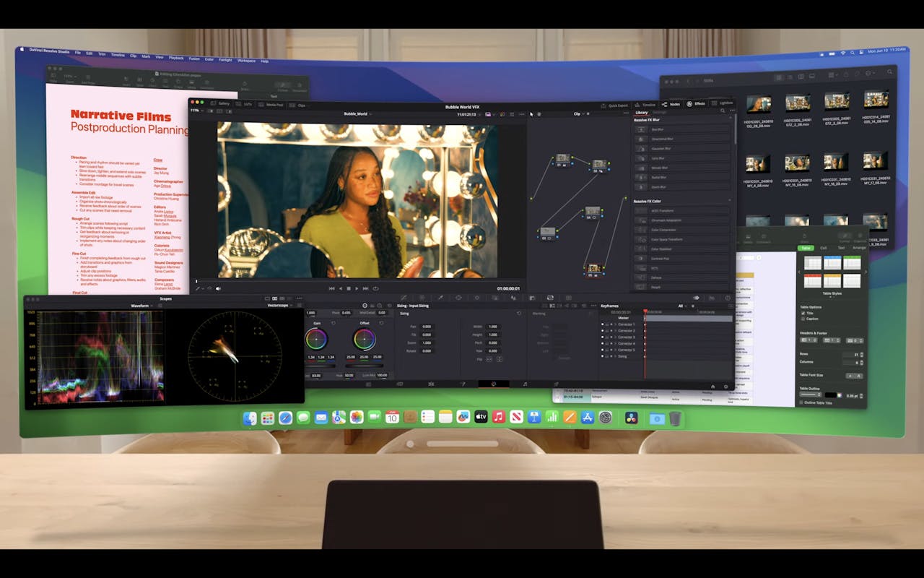Click the Quick Export button
Image resolution: width=924 pixels, height=578 pixels.
click(615, 105)
